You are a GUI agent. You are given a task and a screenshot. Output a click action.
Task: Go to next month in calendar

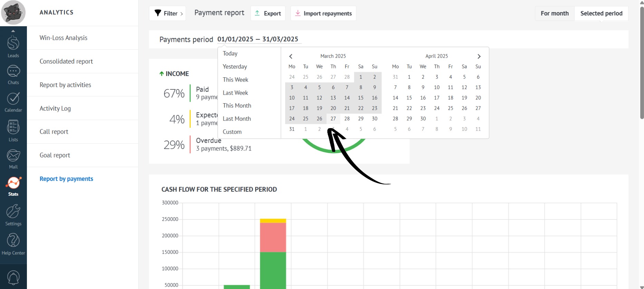(x=479, y=56)
